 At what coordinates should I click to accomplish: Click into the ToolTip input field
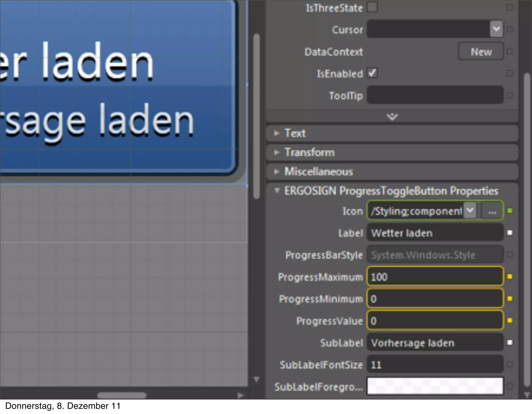[x=435, y=95]
